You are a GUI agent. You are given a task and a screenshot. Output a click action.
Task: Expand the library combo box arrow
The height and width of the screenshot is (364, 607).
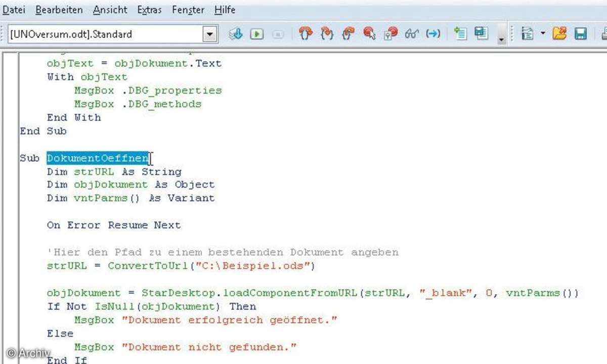tap(210, 34)
